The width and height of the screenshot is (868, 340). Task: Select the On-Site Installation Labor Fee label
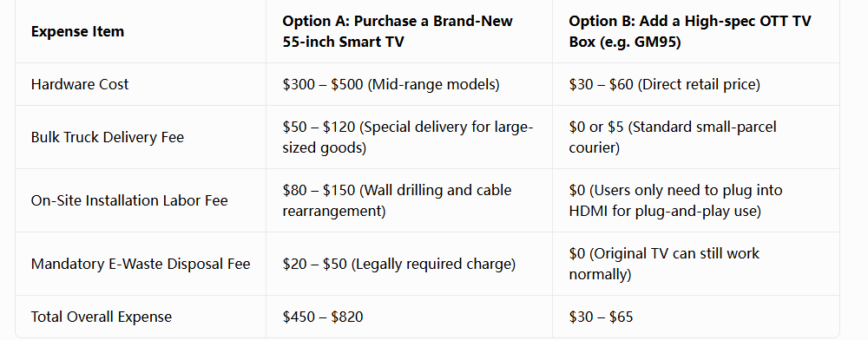[129, 200]
